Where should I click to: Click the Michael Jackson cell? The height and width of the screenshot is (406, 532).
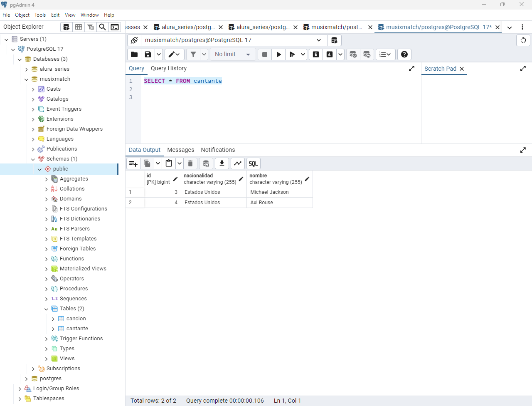pos(280,192)
